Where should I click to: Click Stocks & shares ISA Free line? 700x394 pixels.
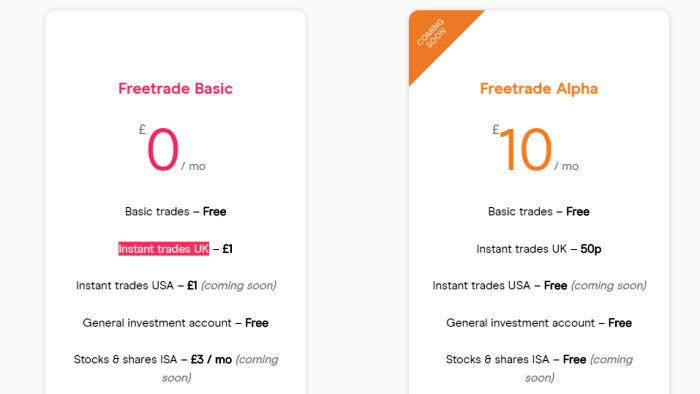coord(539,369)
